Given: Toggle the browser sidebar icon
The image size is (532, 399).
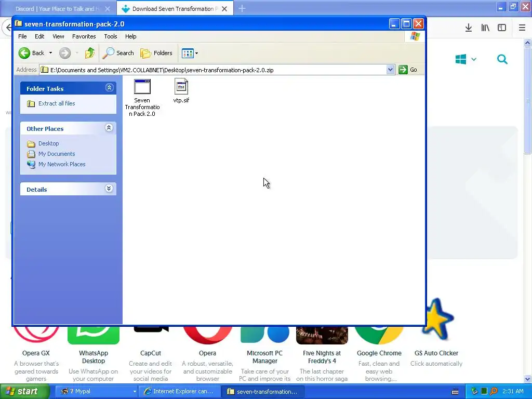Looking at the screenshot, I should coord(502,28).
